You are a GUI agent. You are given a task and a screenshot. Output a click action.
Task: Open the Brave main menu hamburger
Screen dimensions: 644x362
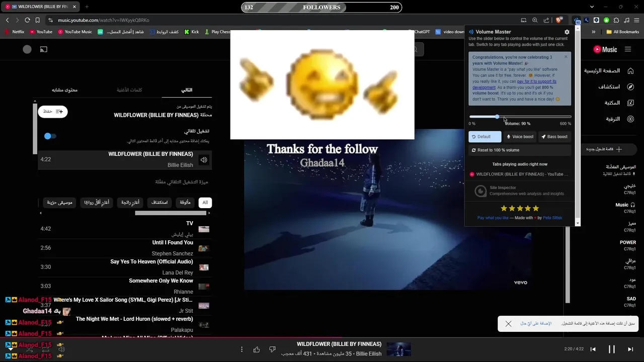pos(636,20)
